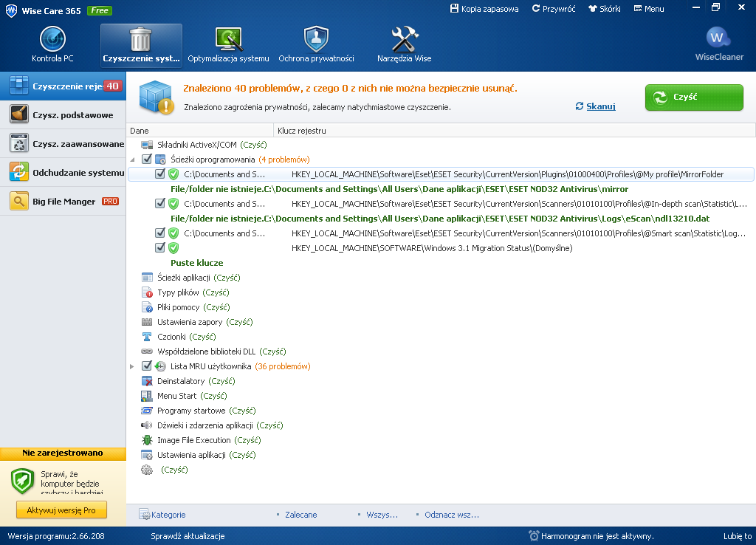Click the Czcionki font icon

tap(147, 337)
